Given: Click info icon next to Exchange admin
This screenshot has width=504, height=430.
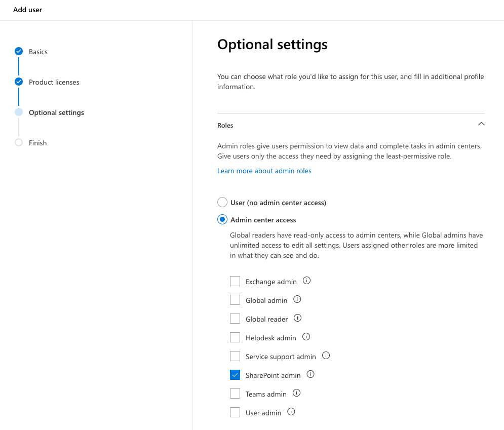Looking at the screenshot, I should click(306, 281).
